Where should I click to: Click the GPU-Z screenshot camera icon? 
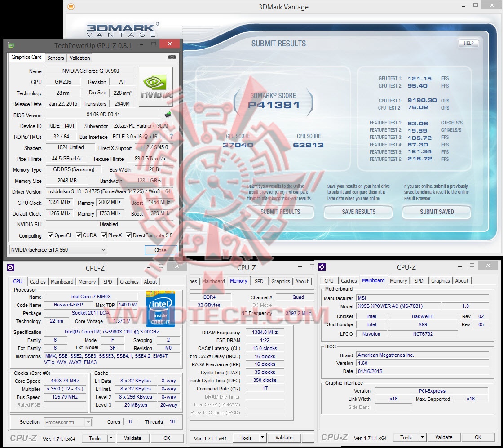[172, 57]
